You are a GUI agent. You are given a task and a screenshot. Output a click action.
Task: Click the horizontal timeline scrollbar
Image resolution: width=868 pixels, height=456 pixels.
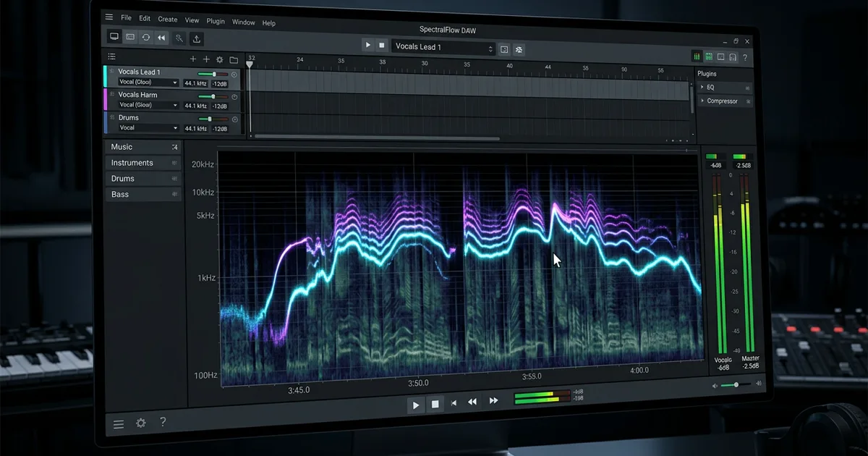tap(377, 137)
